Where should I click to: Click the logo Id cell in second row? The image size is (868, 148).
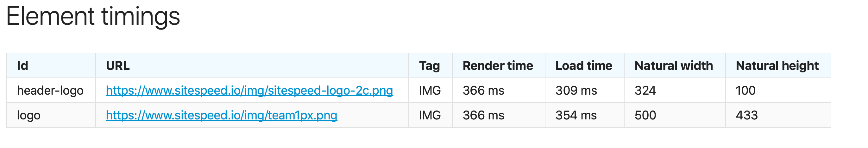pos(28,115)
